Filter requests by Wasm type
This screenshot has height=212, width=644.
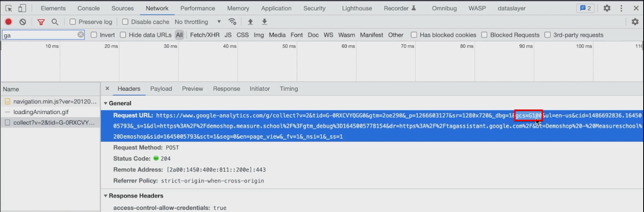(347, 35)
